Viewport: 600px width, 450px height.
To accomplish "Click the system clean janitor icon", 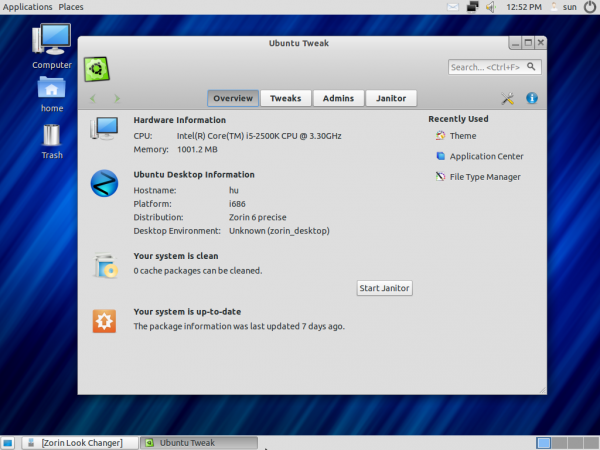I will click(105, 265).
